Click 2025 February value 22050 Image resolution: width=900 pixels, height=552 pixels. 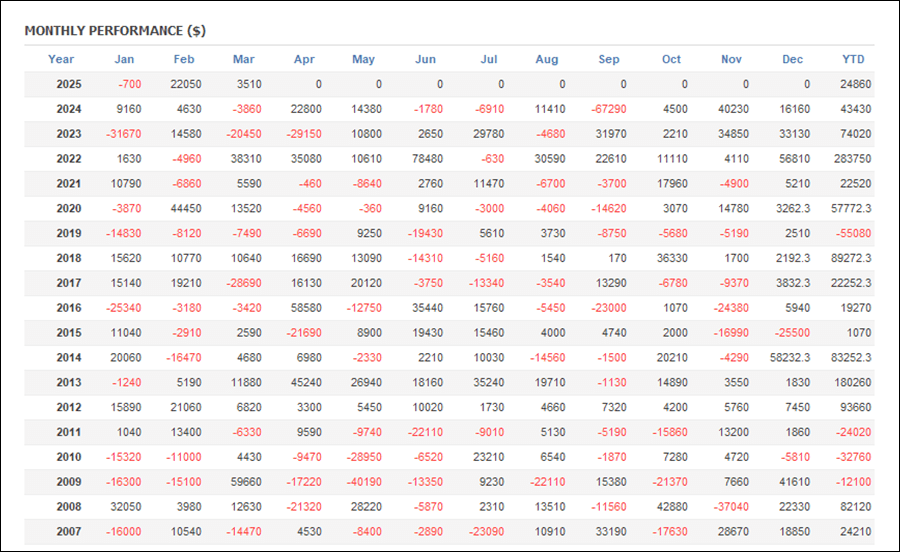(186, 84)
